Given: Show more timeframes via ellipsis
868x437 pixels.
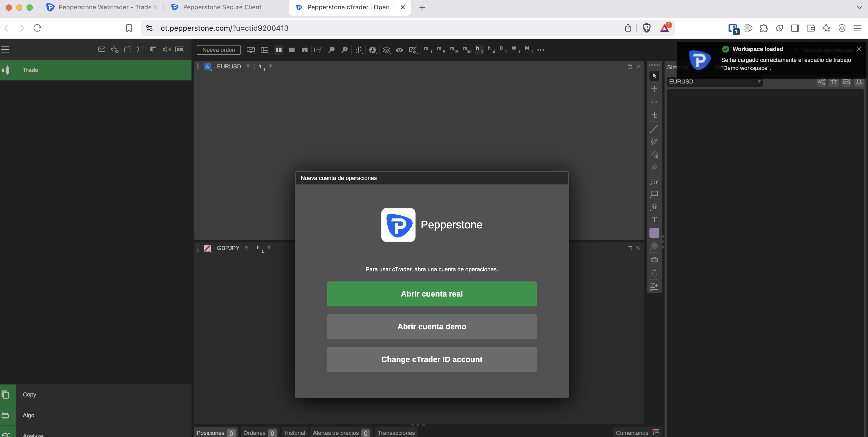Looking at the screenshot, I should 540,50.
